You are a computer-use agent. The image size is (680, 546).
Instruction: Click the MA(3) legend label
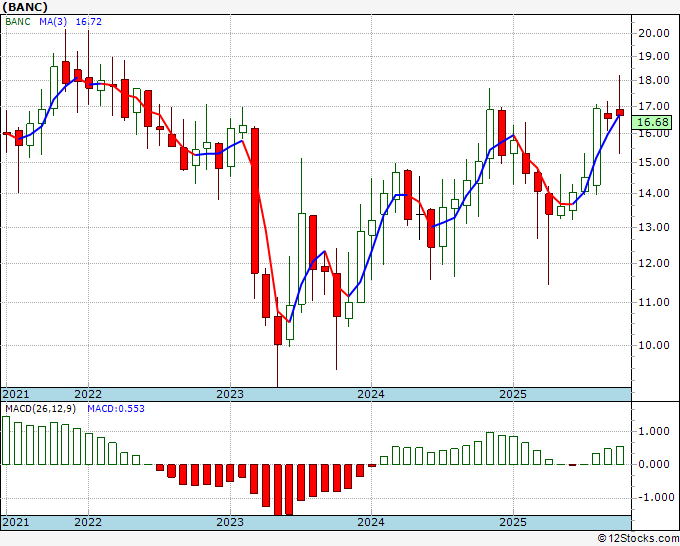53,21
